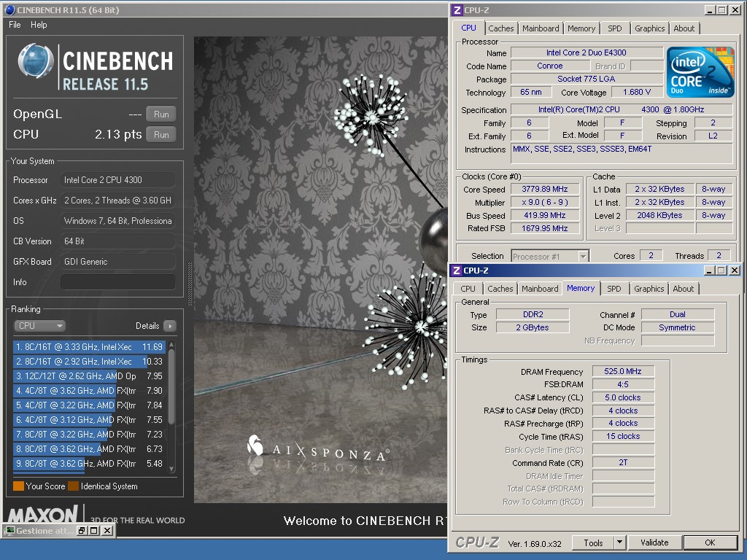
Task: Minimize the upper CPU-Z window
Action: coord(709,10)
